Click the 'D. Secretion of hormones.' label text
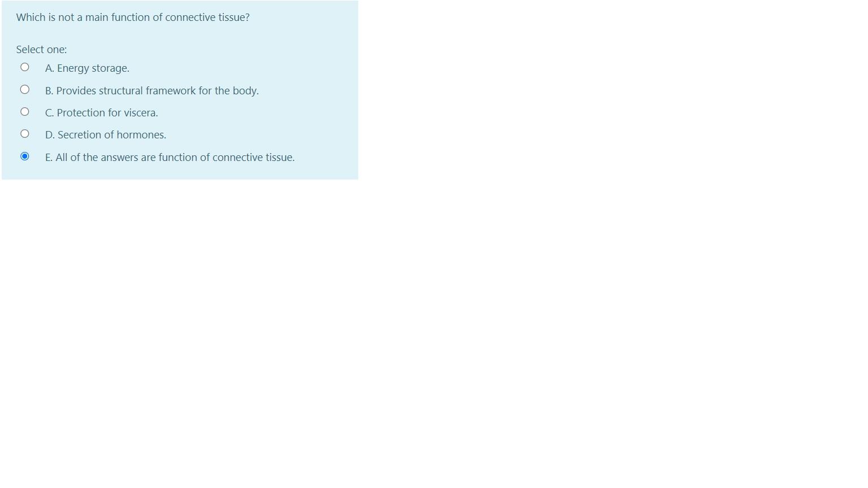 (x=106, y=135)
